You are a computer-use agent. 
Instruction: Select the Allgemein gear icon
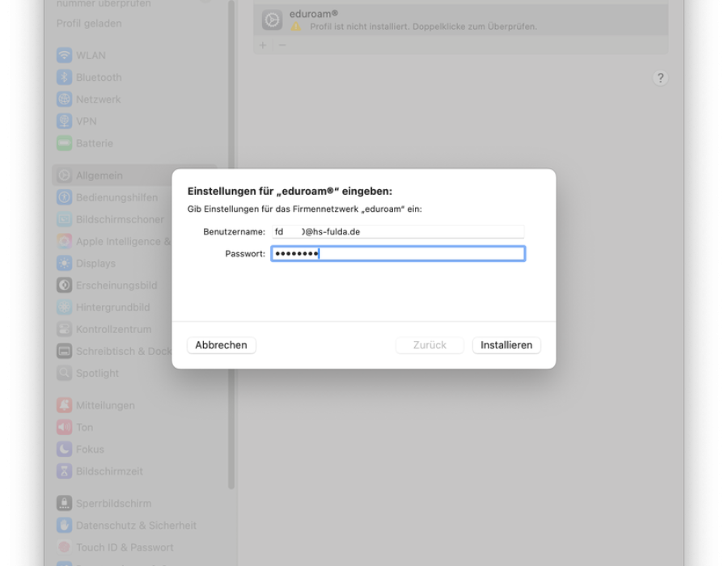click(x=65, y=175)
